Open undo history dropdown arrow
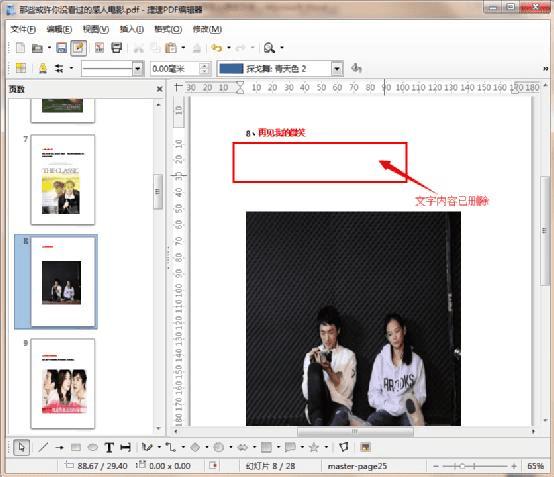 [229, 47]
